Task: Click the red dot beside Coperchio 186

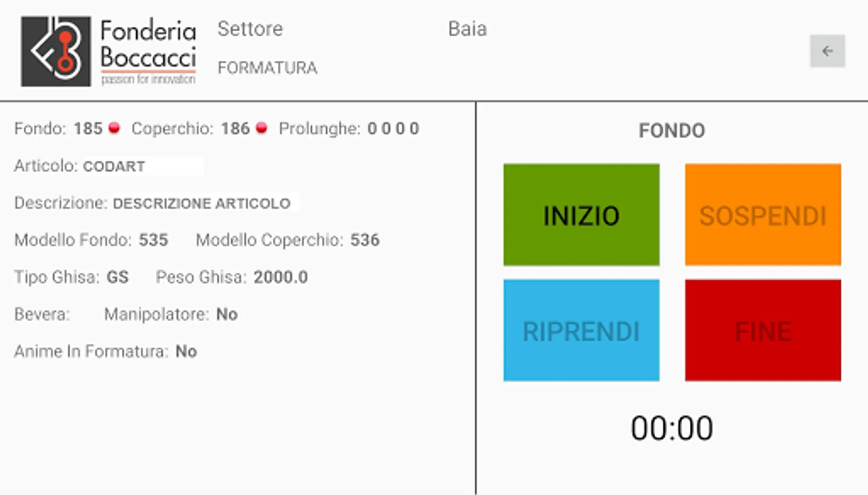Action: tap(262, 128)
